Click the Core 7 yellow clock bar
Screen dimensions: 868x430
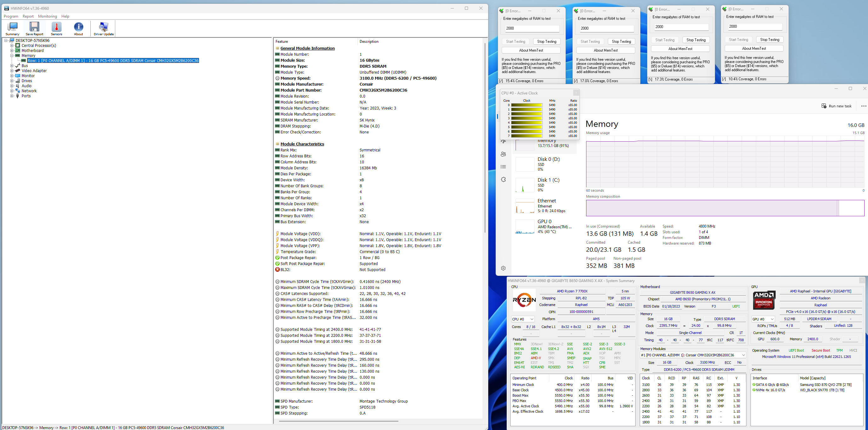(x=527, y=136)
